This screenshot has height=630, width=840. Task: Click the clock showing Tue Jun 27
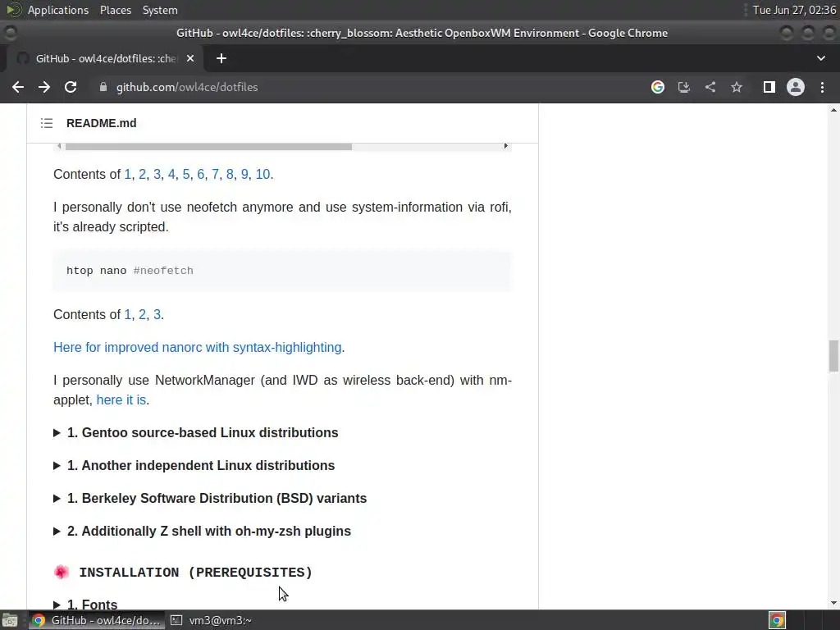pos(794,10)
